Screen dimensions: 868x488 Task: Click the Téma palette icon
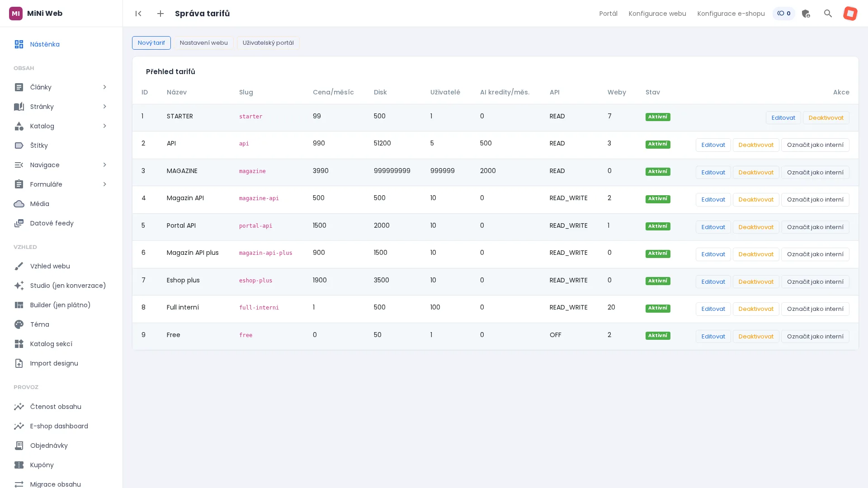coord(19,324)
